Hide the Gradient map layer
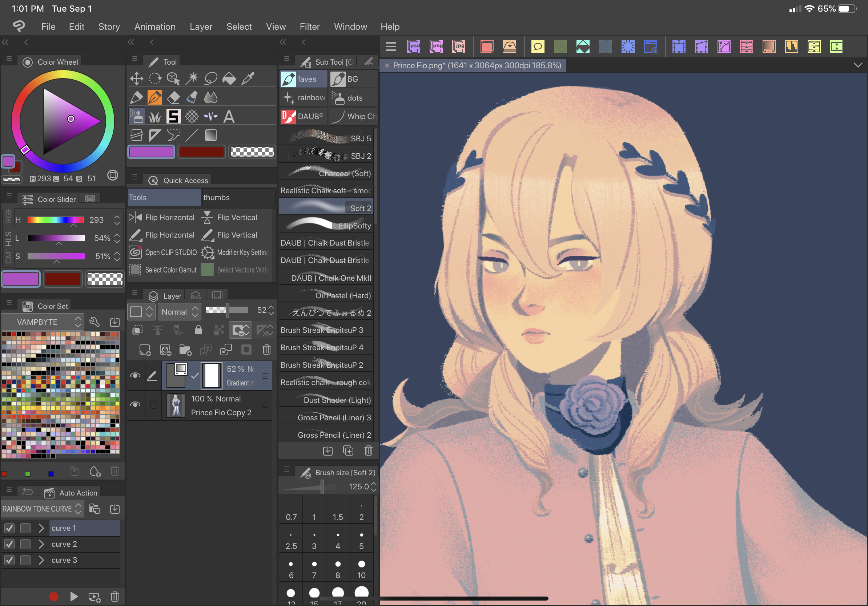The image size is (868, 606). (135, 375)
